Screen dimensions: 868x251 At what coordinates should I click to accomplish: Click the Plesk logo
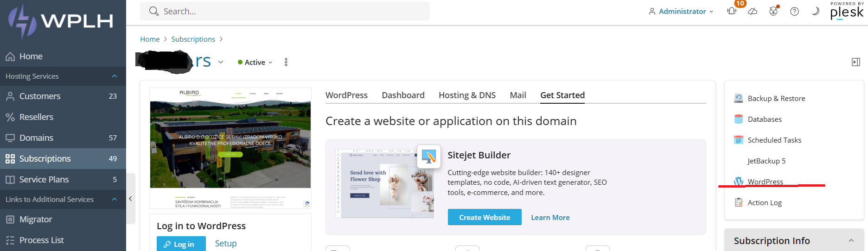click(x=847, y=11)
